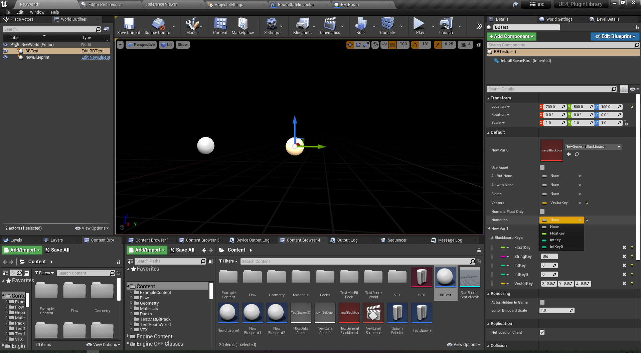
Task: Click the Edit BBTest link
Action: 93,51
